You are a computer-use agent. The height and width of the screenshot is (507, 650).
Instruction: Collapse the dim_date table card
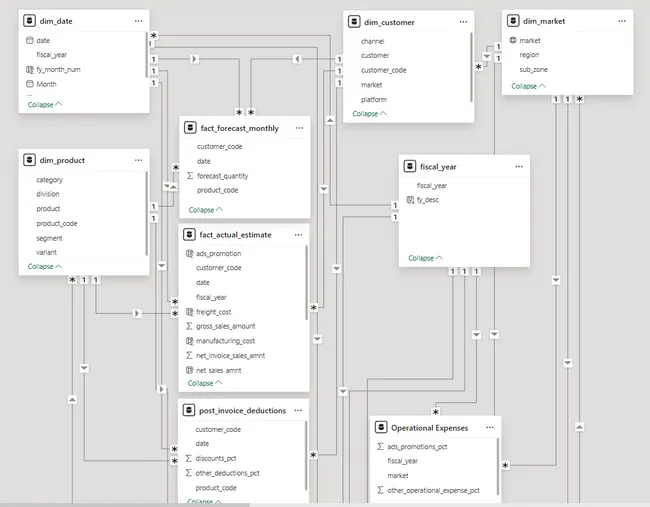point(45,104)
